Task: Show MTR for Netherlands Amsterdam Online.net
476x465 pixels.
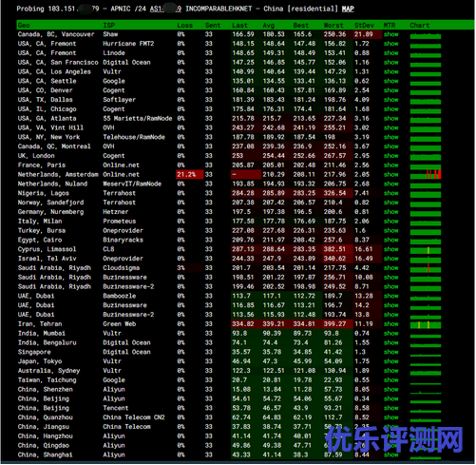Action: (x=390, y=175)
